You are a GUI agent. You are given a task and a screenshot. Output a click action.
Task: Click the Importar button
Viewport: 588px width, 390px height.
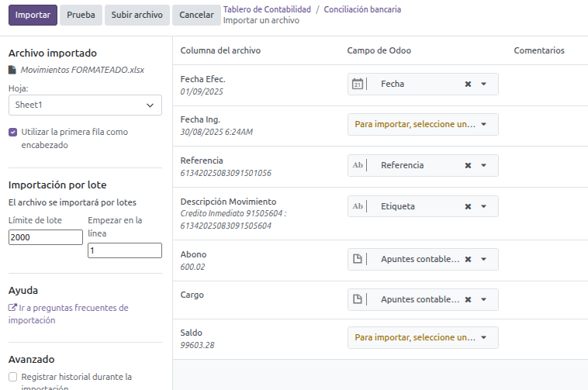[33, 15]
